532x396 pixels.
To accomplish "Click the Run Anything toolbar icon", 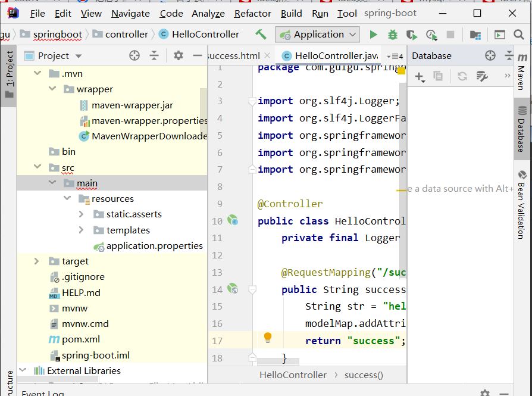I will pyautogui.click(x=499, y=35).
